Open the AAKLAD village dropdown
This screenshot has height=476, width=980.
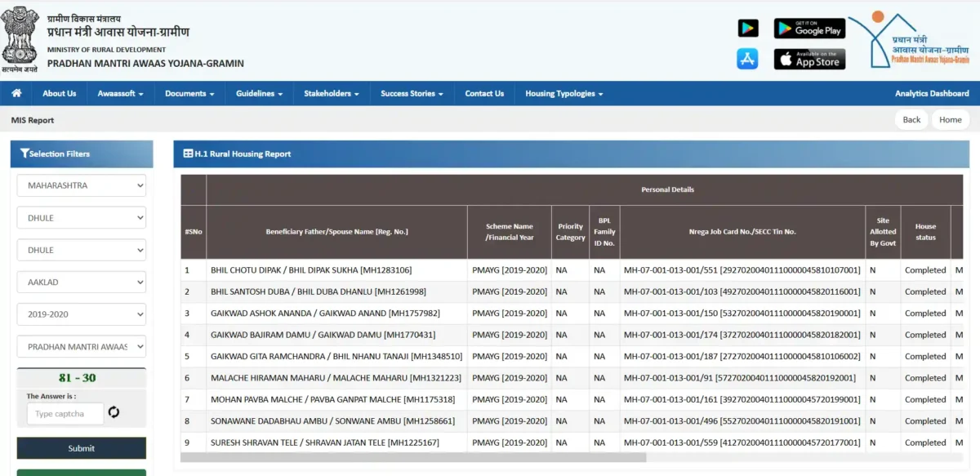tap(81, 282)
